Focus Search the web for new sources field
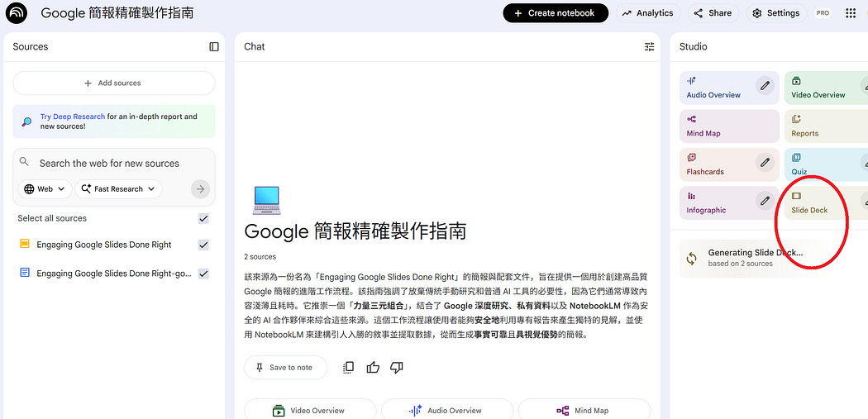This screenshot has height=419, width=868. [x=110, y=164]
